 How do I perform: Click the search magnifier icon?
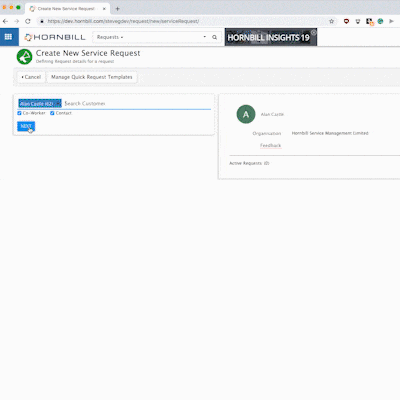tap(215, 37)
